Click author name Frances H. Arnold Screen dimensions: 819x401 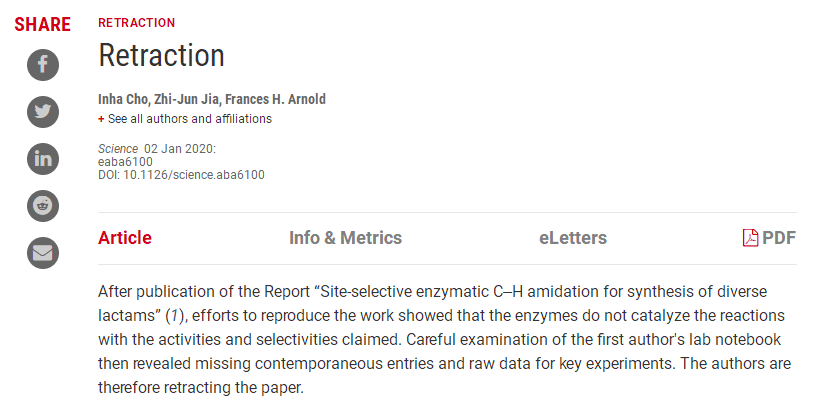click(276, 99)
